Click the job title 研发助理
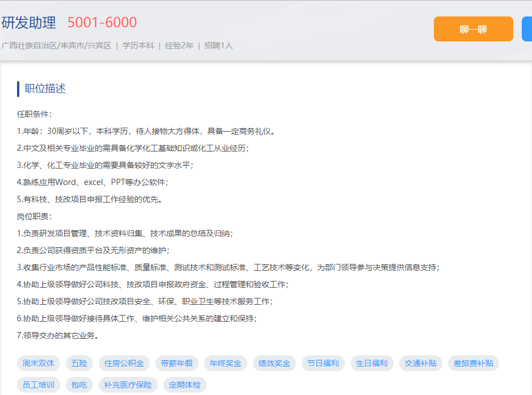Screen dimensions: 532x395 [28, 23]
